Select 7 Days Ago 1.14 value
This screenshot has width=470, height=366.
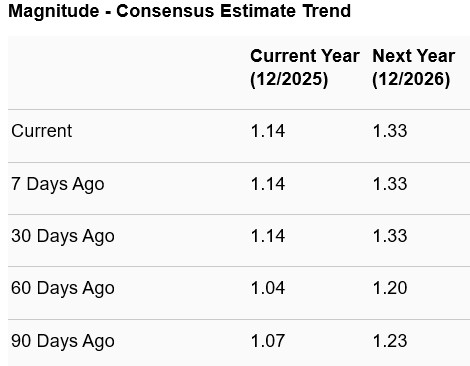coord(268,184)
